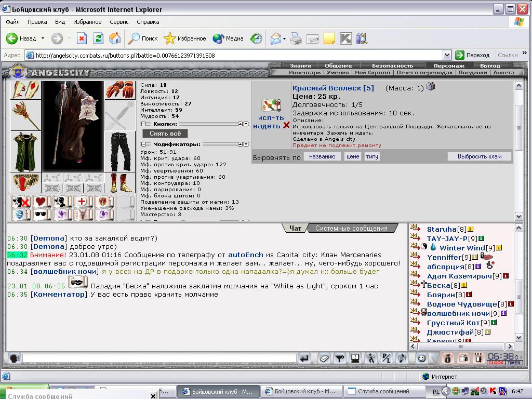
Task: Open Служба сообщений taskbar button
Action: pos(384,391)
